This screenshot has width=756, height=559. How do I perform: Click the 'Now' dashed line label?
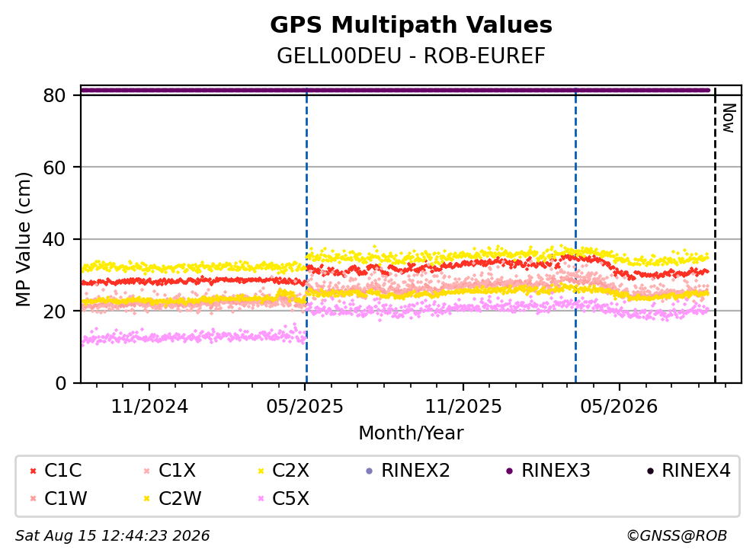tap(729, 118)
